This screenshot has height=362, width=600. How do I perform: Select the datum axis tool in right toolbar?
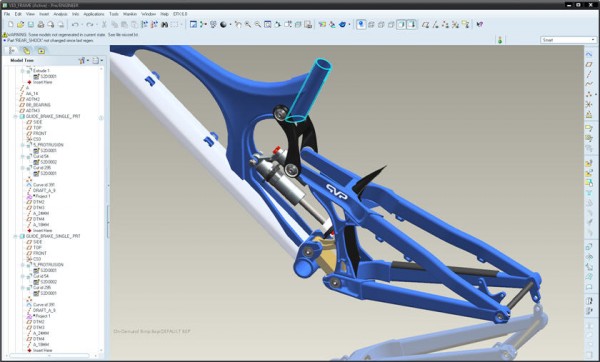pos(589,74)
